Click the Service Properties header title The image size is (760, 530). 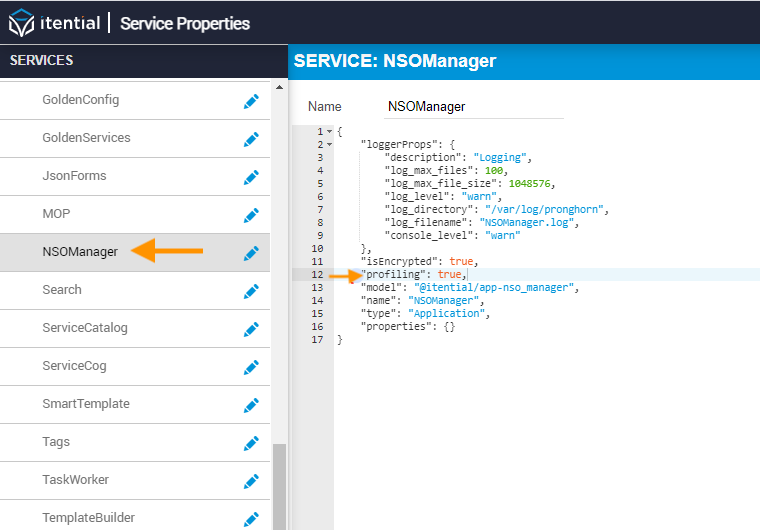(x=185, y=24)
